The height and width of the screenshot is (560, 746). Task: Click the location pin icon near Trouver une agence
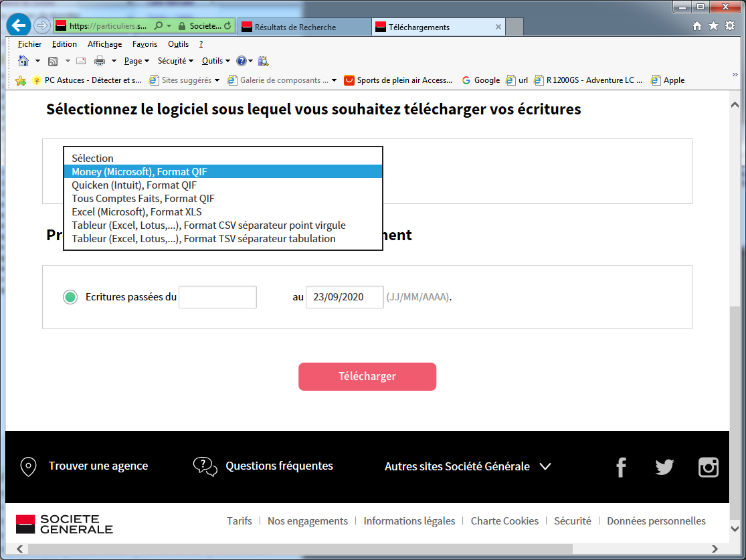coord(29,467)
